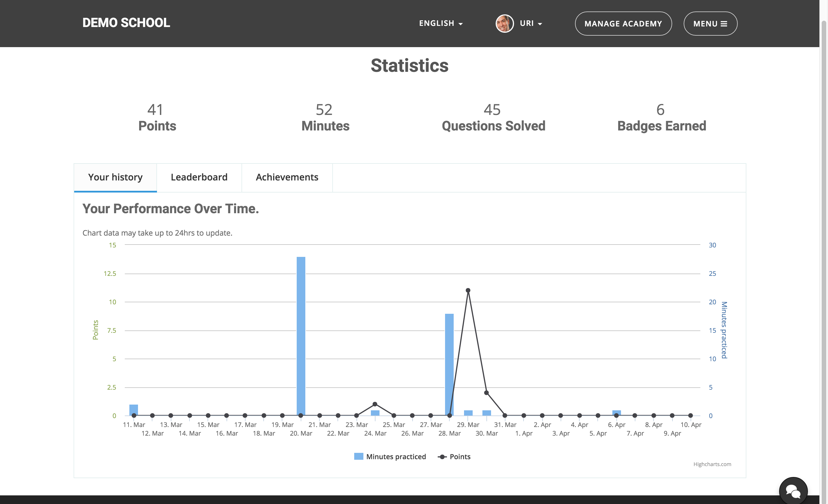Image resolution: width=828 pixels, height=504 pixels.
Task: Click the Minutes practiced blue color swatch
Action: (359, 456)
